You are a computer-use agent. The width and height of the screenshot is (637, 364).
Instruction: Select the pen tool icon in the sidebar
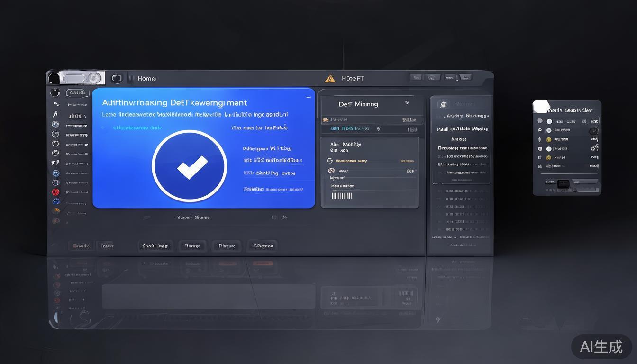(55, 115)
